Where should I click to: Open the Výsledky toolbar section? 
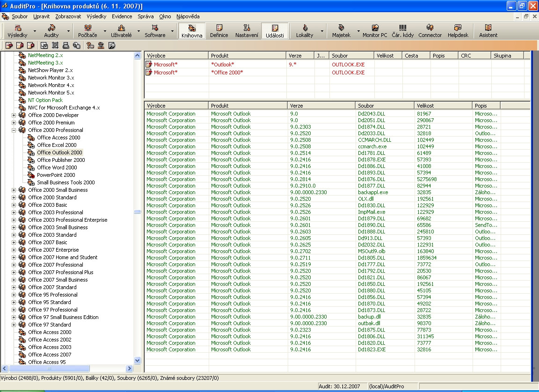coord(17,31)
